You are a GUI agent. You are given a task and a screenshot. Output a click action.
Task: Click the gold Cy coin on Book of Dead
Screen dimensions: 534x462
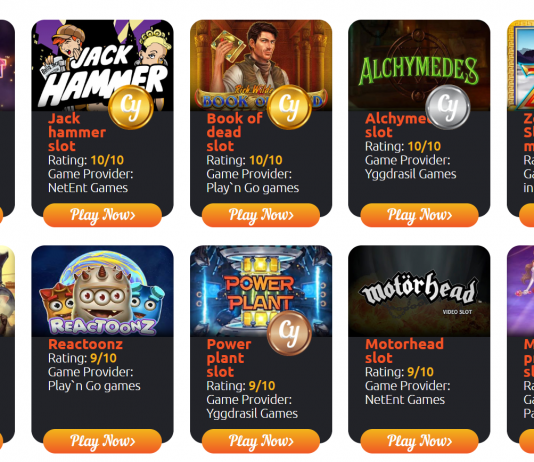tap(289, 107)
